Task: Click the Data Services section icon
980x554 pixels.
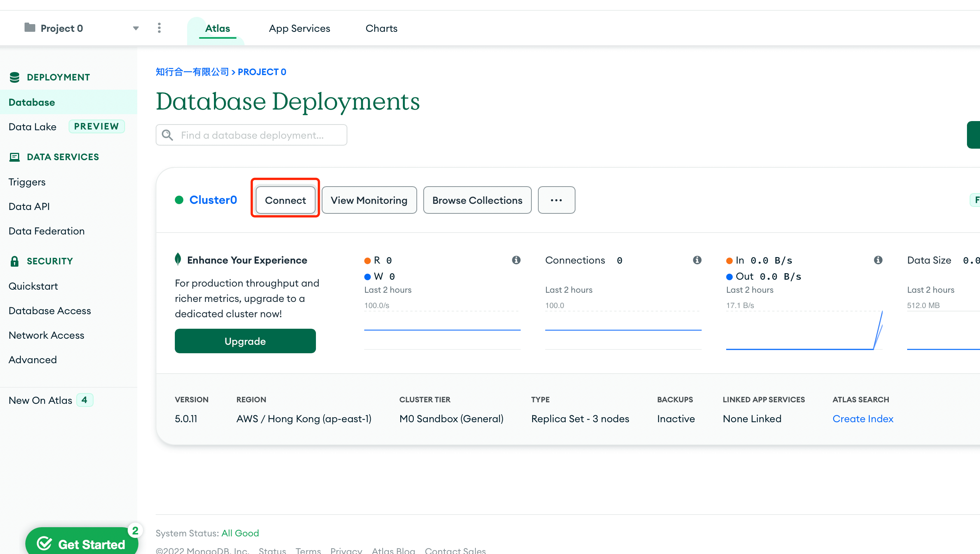Action: [15, 157]
